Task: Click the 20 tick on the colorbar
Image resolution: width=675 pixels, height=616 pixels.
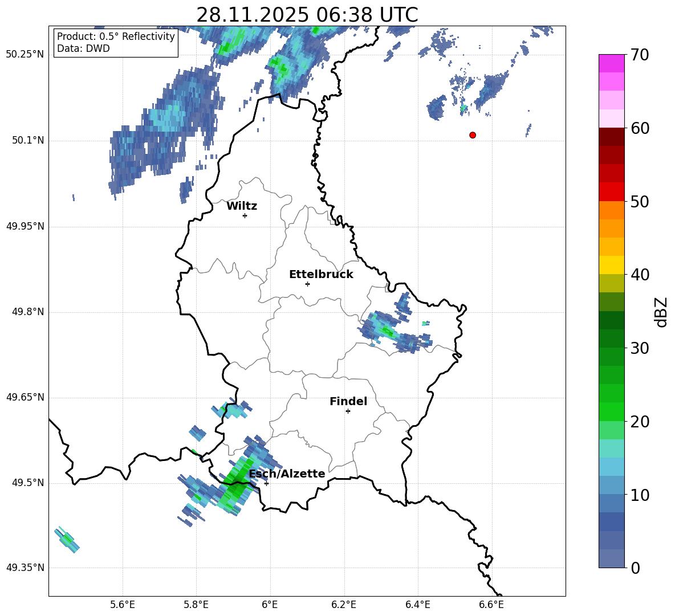Action: [x=640, y=422]
